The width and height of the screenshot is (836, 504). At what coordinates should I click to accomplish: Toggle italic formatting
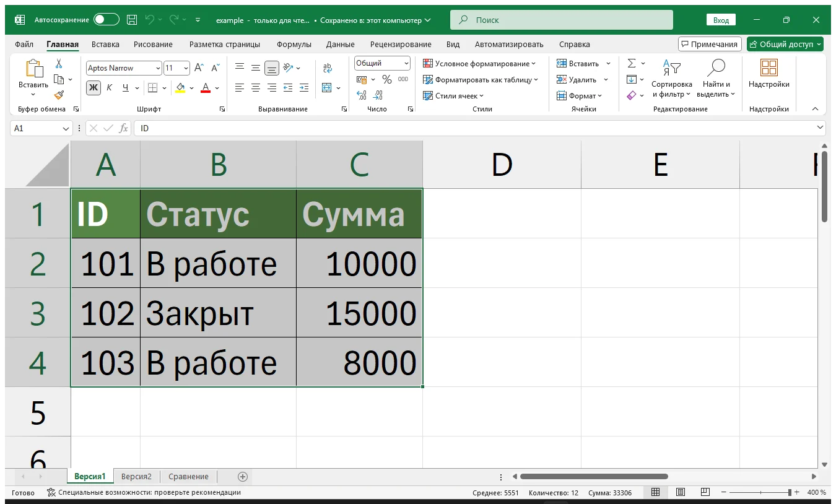pyautogui.click(x=110, y=87)
